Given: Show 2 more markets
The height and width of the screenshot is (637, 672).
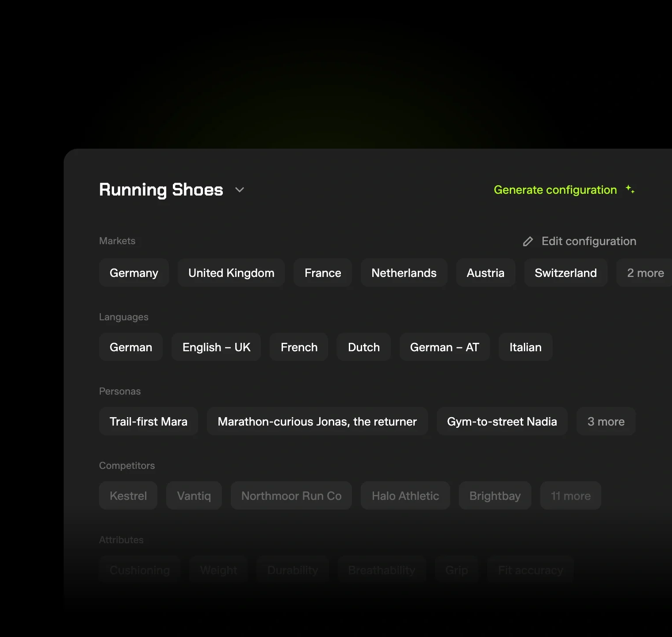Looking at the screenshot, I should coord(645,273).
